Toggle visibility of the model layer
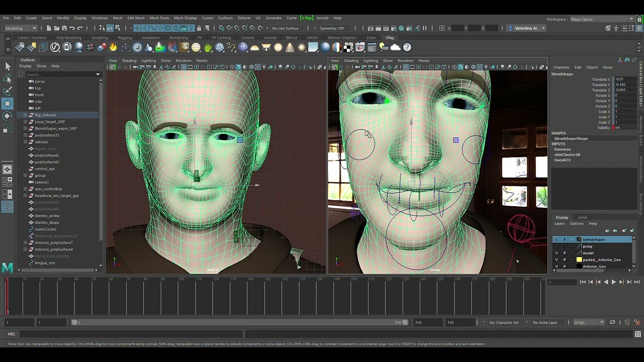644x362 pixels. [x=556, y=253]
